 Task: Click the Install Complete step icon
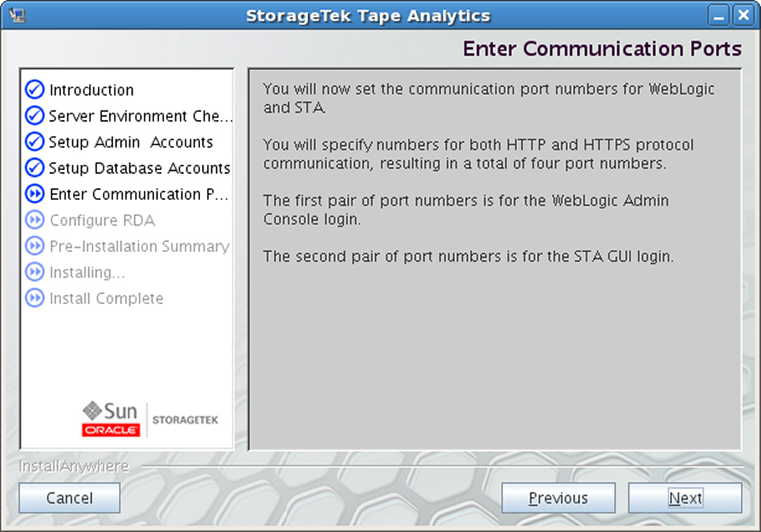coord(35,298)
